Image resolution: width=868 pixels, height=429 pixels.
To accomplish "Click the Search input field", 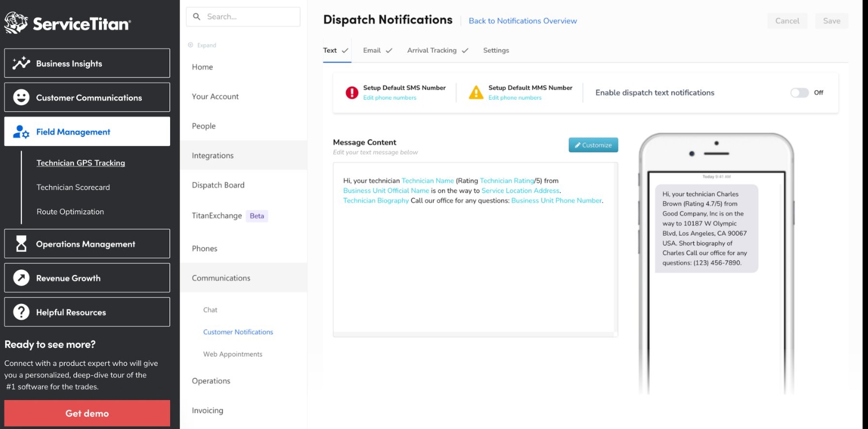I will click(243, 17).
